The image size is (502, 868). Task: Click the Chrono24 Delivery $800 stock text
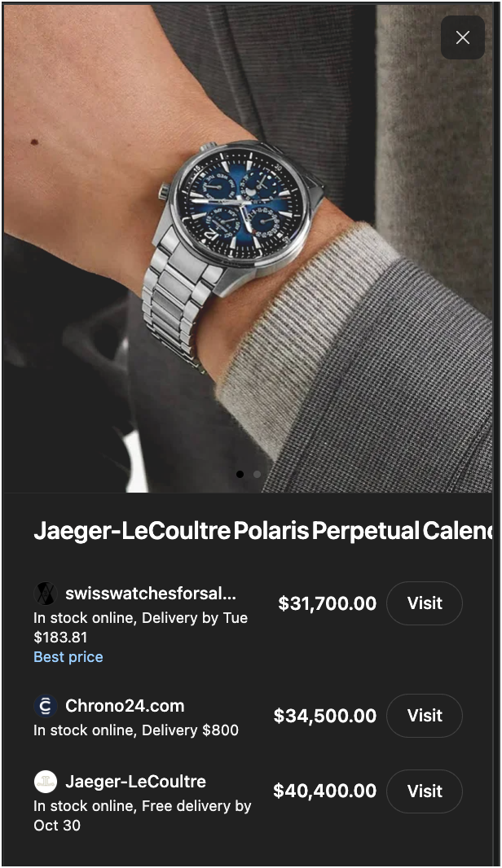[136, 730]
